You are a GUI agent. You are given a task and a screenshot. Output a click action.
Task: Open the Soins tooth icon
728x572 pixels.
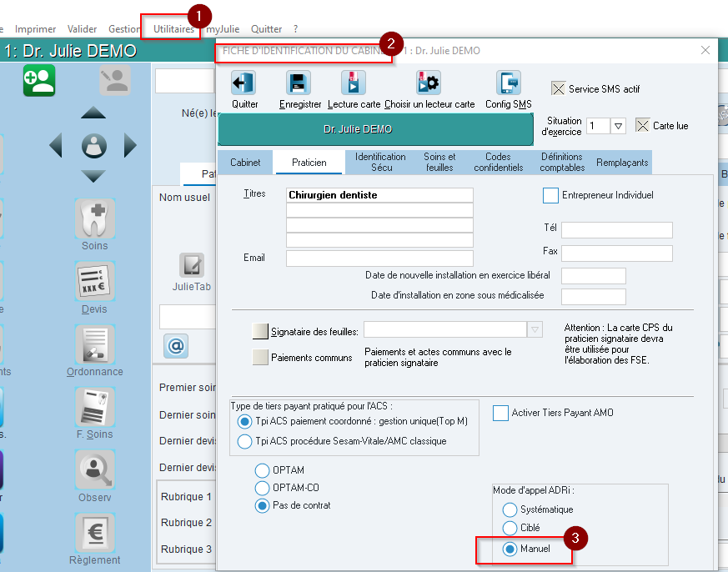pyautogui.click(x=95, y=218)
